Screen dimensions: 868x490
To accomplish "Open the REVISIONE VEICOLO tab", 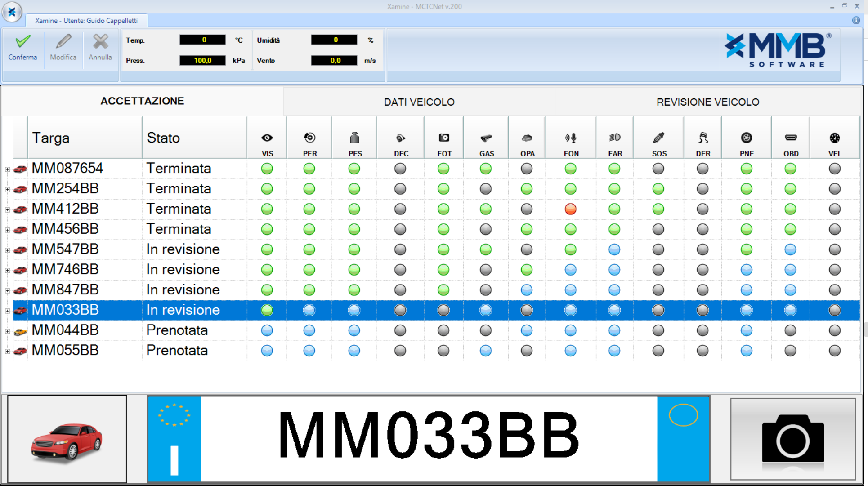I will coord(707,102).
